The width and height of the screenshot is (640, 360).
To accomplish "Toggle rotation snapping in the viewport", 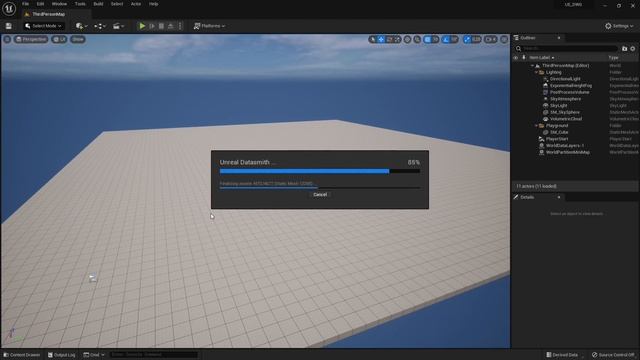I will (x=446, y=39).
